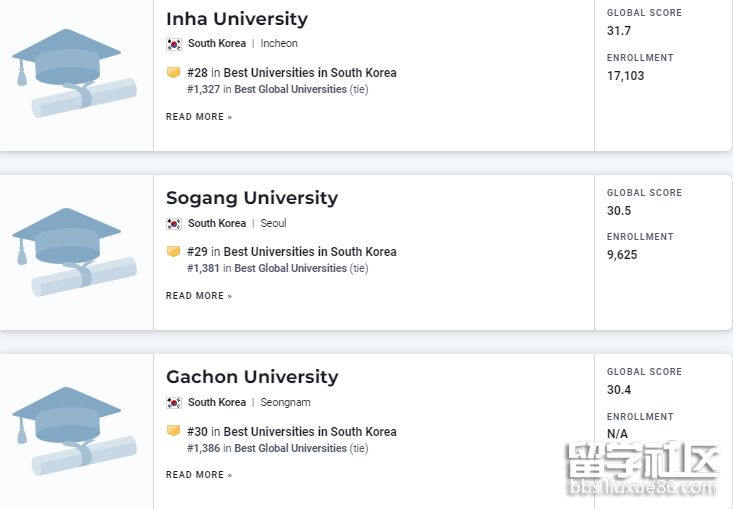
Task: Click the South Korea flag under Gachon University
Action: tap(174, 403)
